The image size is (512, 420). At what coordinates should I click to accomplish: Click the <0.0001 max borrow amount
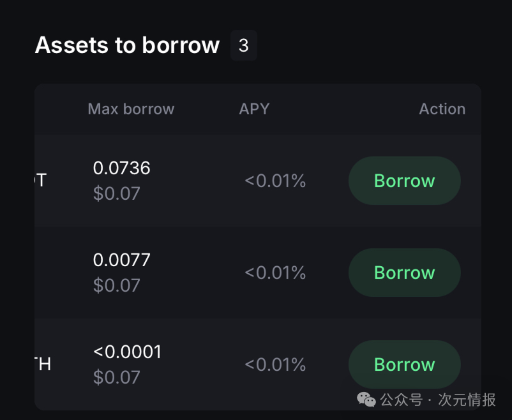tap(127, 352)
